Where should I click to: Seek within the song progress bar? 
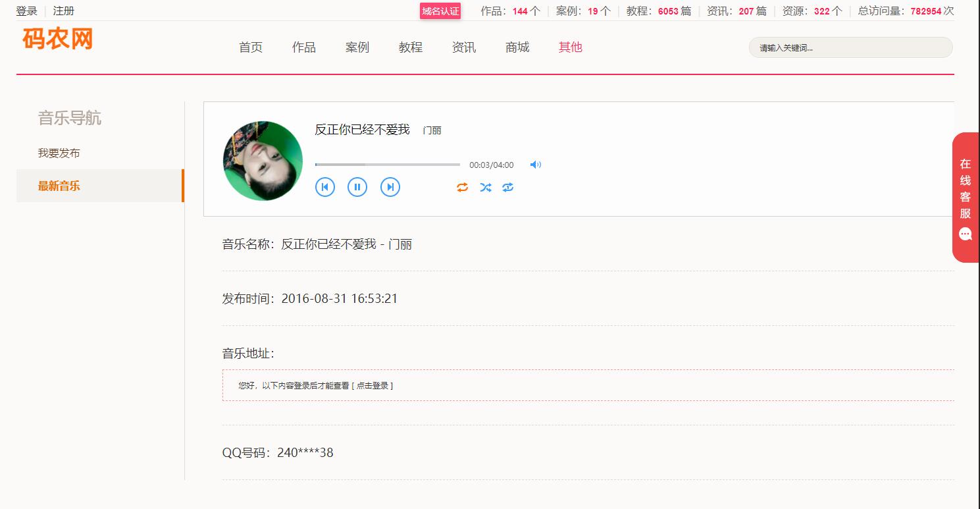tap(387, 165)
